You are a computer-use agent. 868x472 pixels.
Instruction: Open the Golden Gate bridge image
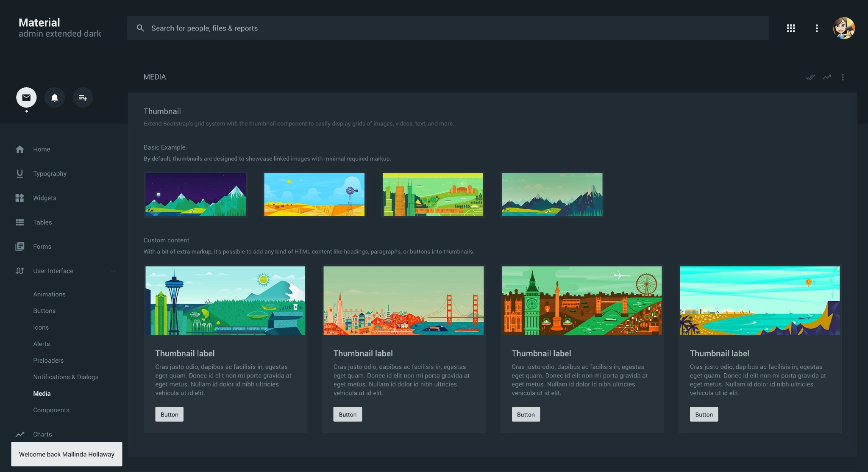tap(403, 300)
